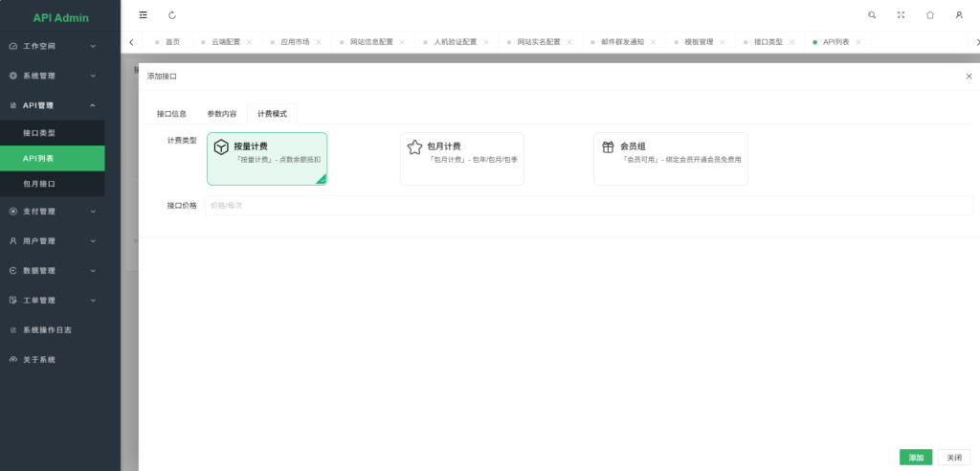The width and height of the screenshot is (980, 471).
Task: Close the 模板管理 tab
Action: tap(723, 42)
